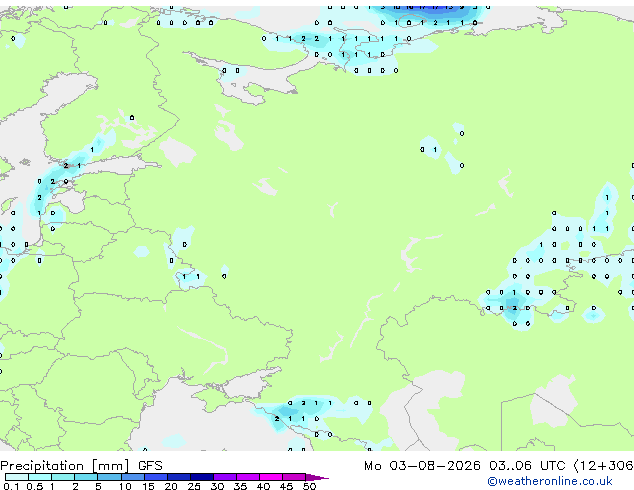
Task: Click the '0.5' legend scale label
Action: click(35, 486)
